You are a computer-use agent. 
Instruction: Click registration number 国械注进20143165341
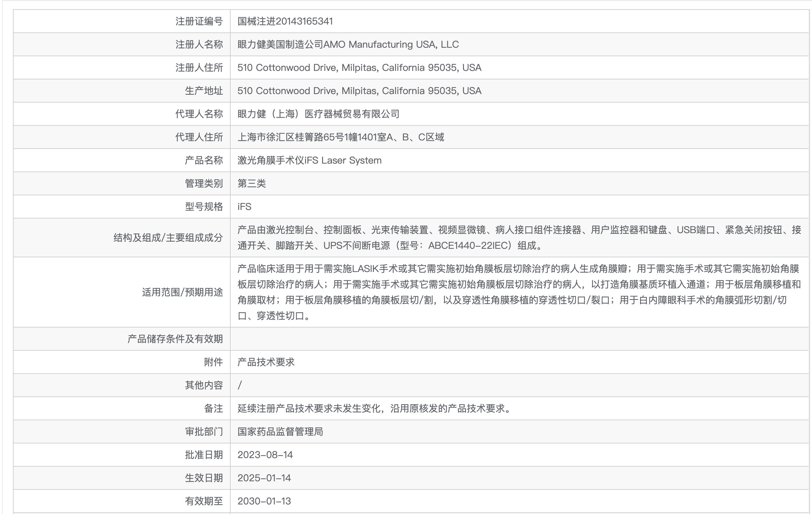click(285, 21)
